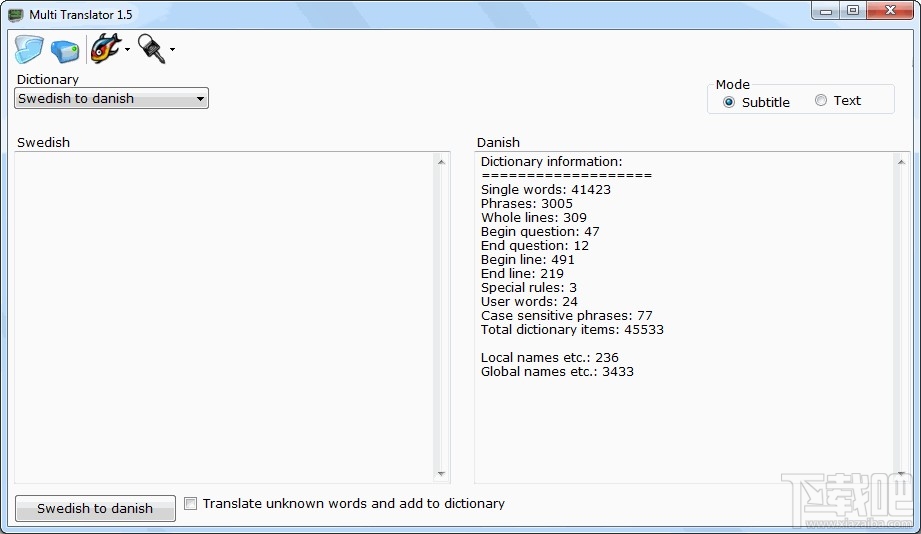Click the 'End question: 12' line
This screenshot has width=921, height=534.
click(535, 246)
